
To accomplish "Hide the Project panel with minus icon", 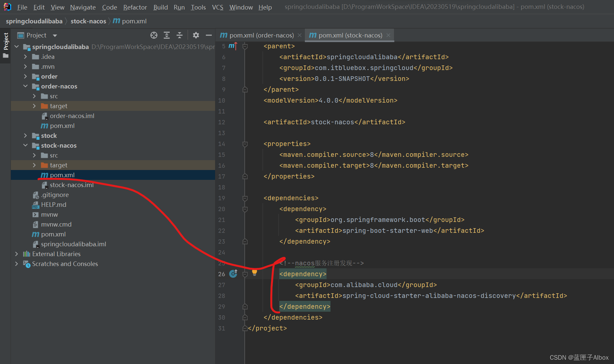I will pyautogui.click(x=209, y=35).
